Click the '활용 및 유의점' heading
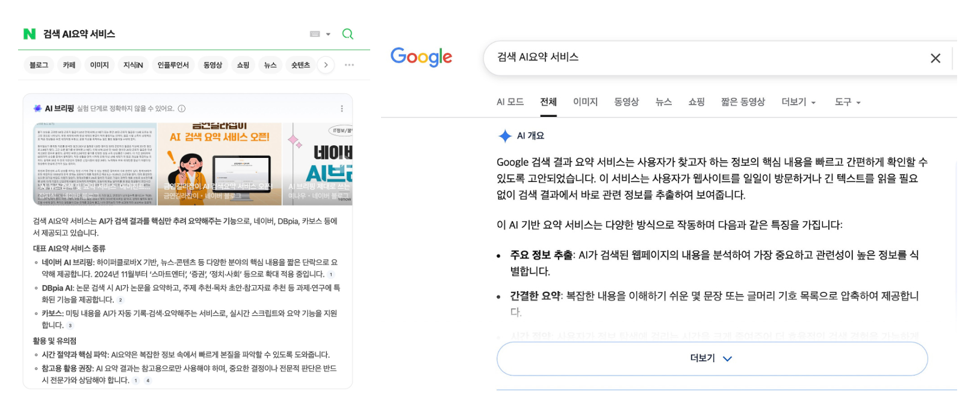980x405 pixels. [55, 341]
